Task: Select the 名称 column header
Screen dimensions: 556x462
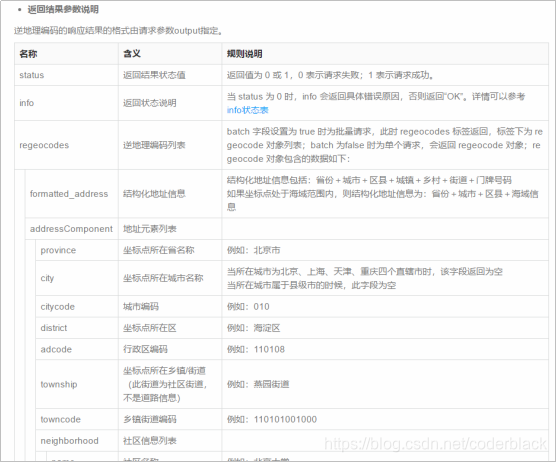Action: 28,54
